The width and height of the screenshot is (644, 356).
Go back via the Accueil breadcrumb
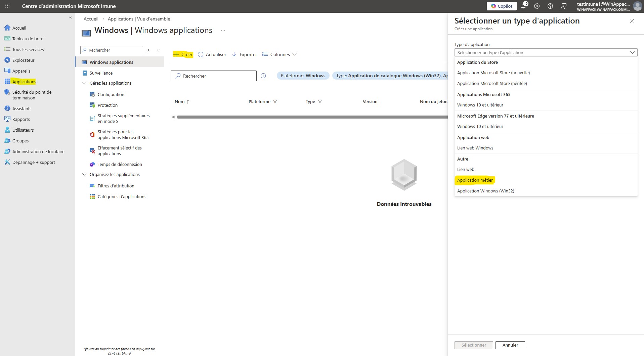[91, 19]
